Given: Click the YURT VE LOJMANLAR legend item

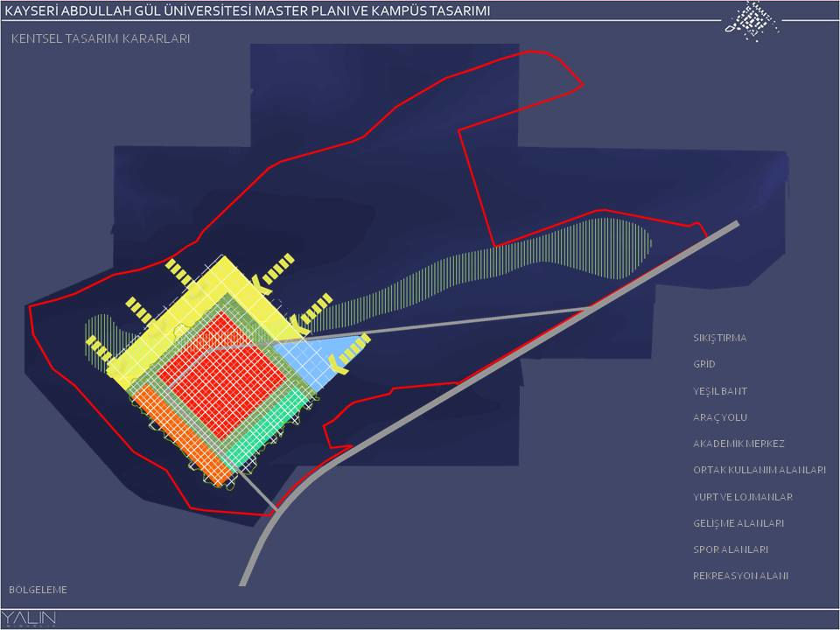Looking at the screenshot, I should pos(742,497).
